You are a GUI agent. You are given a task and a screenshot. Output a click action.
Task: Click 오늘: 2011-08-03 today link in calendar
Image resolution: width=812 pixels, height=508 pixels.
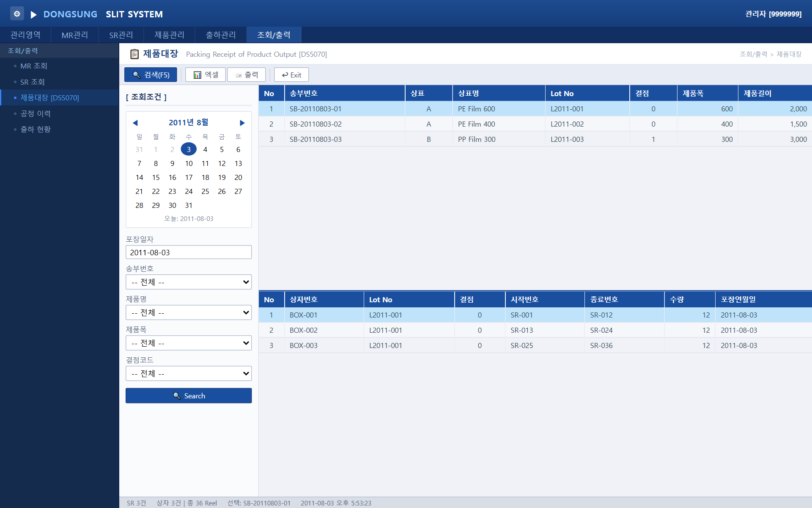point(189,219)
